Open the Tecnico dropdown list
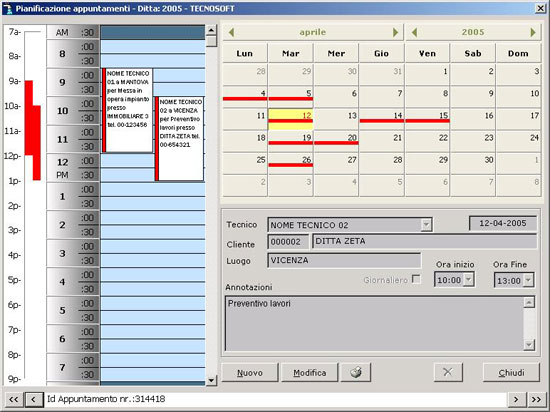The image size is (550, 412). click(426, 224)
